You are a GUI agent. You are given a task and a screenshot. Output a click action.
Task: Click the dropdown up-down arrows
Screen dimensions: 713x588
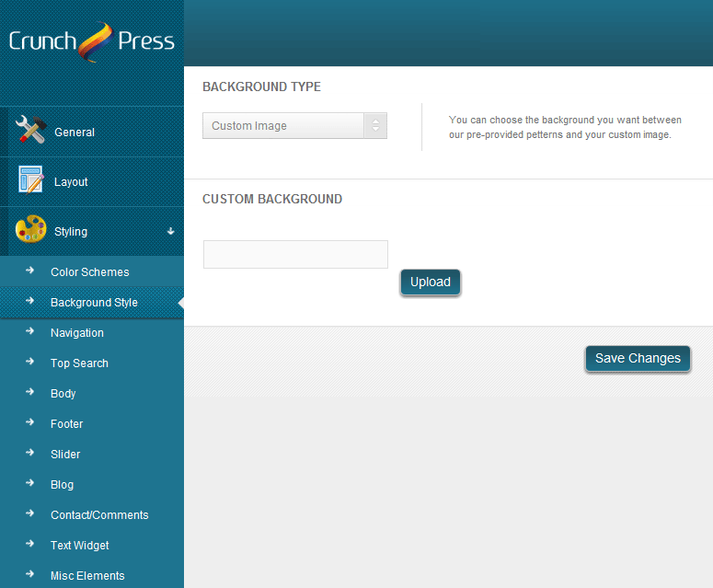pyautogui.click(x=375, y=125)
